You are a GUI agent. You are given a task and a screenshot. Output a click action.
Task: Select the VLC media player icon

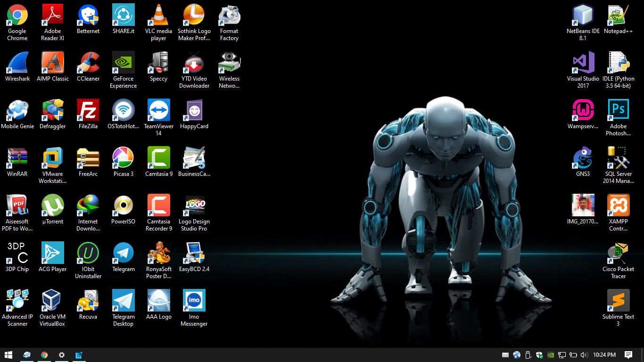click(x=159, y=15)
